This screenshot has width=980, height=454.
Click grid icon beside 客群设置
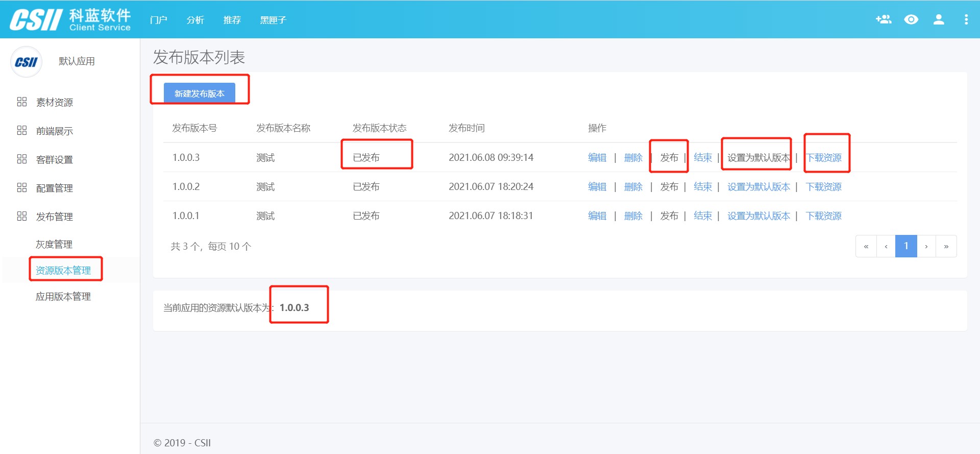[22, 159]
